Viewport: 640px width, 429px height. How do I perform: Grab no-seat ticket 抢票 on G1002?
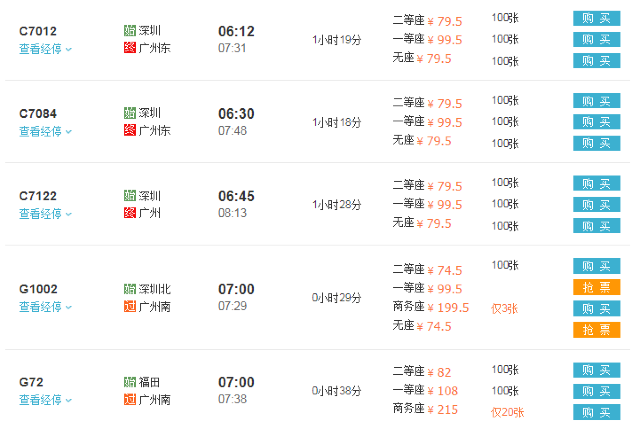pyautogui.click(x=596, y=330)
